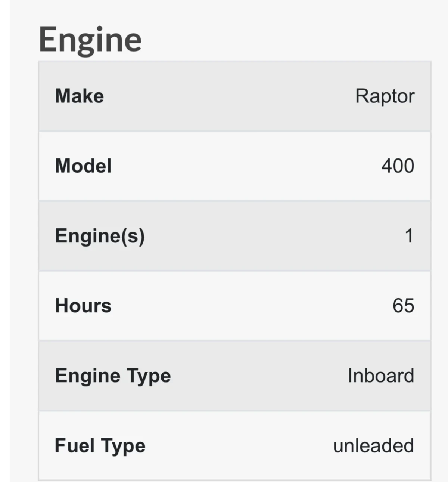The width and height of the screenshot is (448, 482).
Task: Select the unleaded fuel value
Action: [373, 446]
